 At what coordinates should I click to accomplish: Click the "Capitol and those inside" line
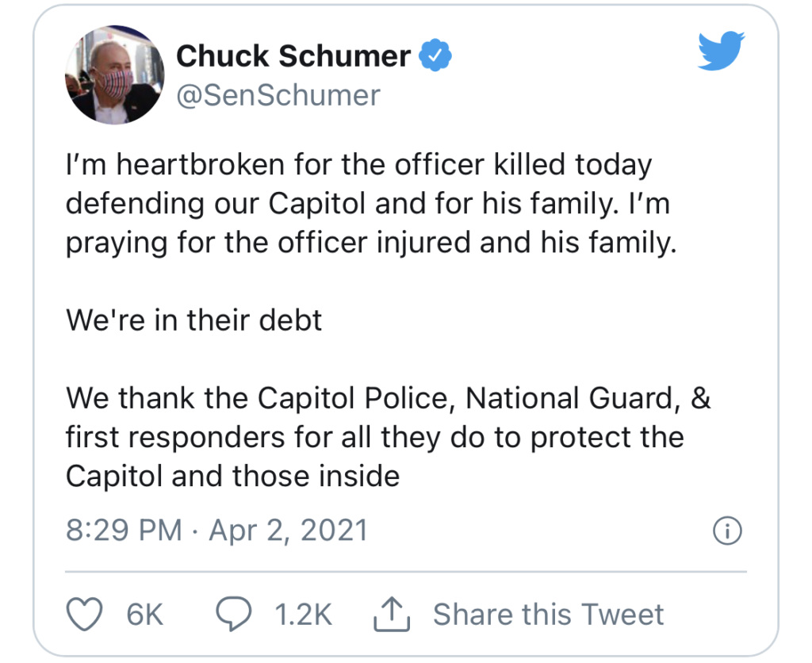pyautogui.click(x=232, y=476)
